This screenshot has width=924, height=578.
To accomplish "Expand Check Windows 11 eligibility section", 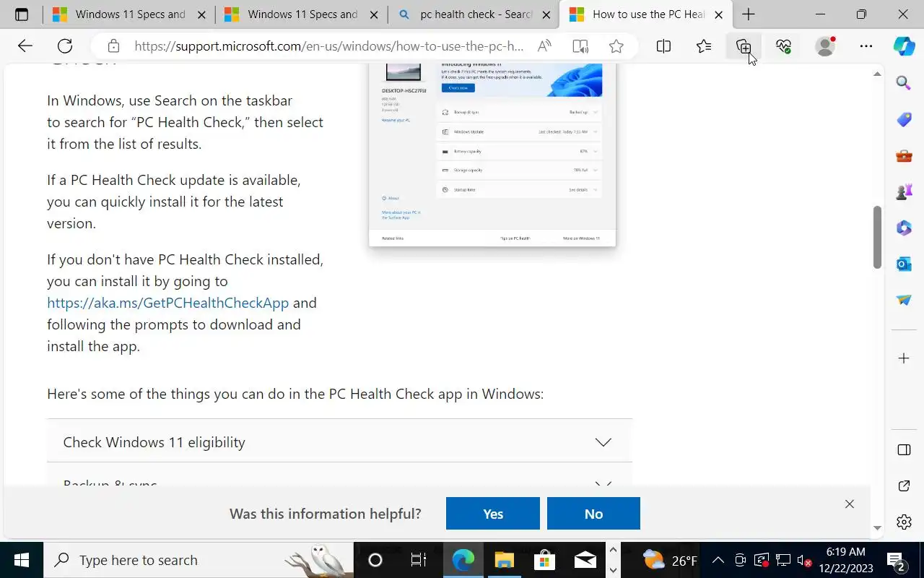I will click(x=339, y=442).
